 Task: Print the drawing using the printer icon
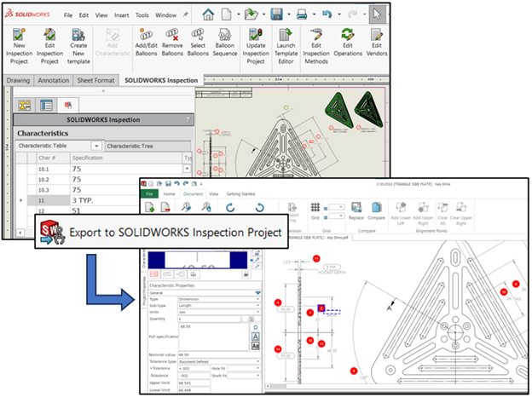(x=302, y=14)
